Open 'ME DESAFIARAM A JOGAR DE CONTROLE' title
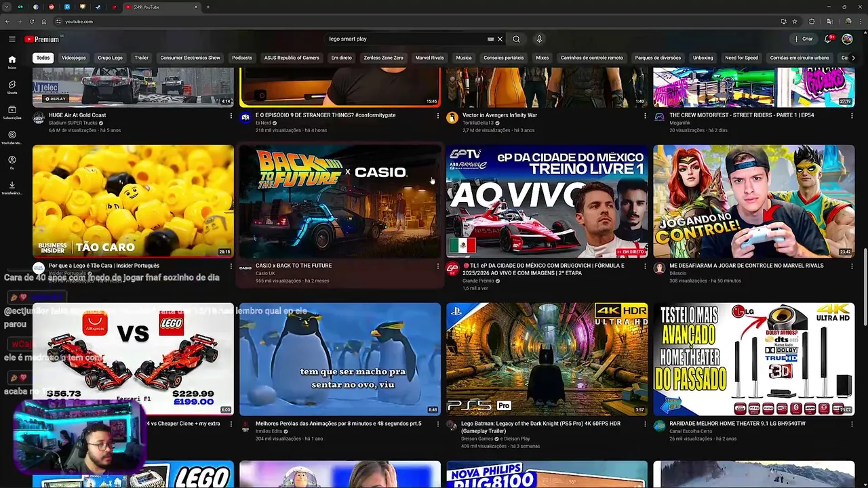This screenshot has height=488, width=868. click(x=747, y=266)
